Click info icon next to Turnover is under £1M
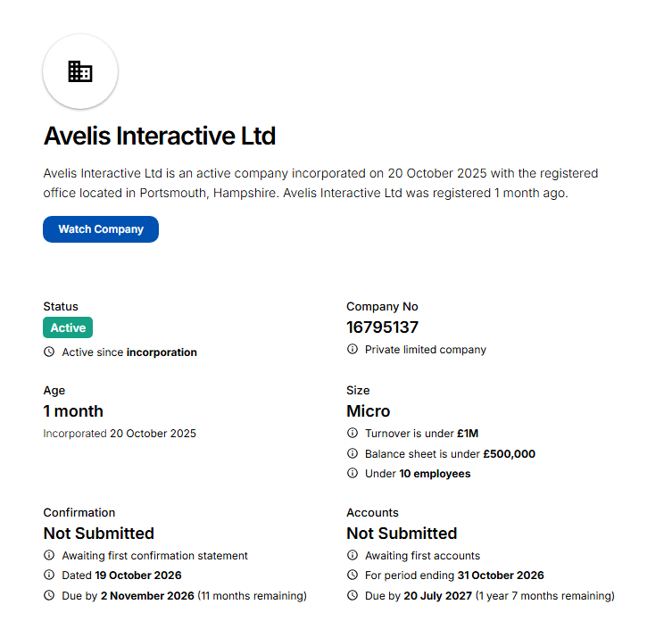Screen dimensions: 672x621 click(x=353, y=433)
